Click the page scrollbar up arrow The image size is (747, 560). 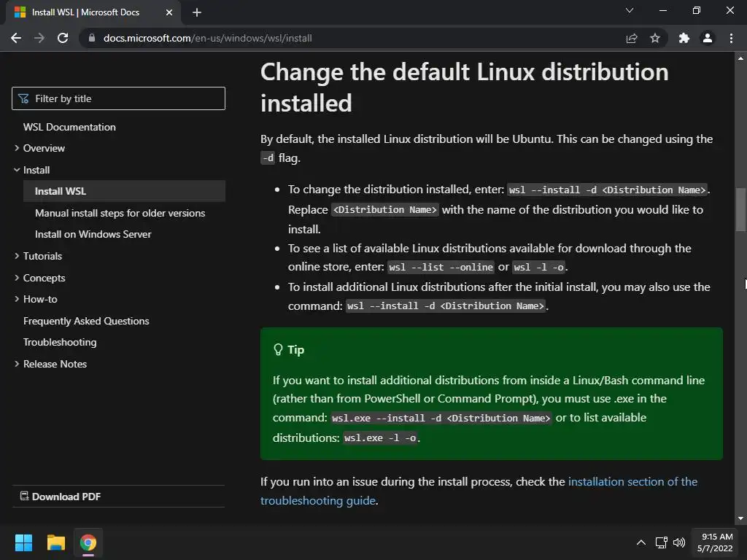click(740, 58)
